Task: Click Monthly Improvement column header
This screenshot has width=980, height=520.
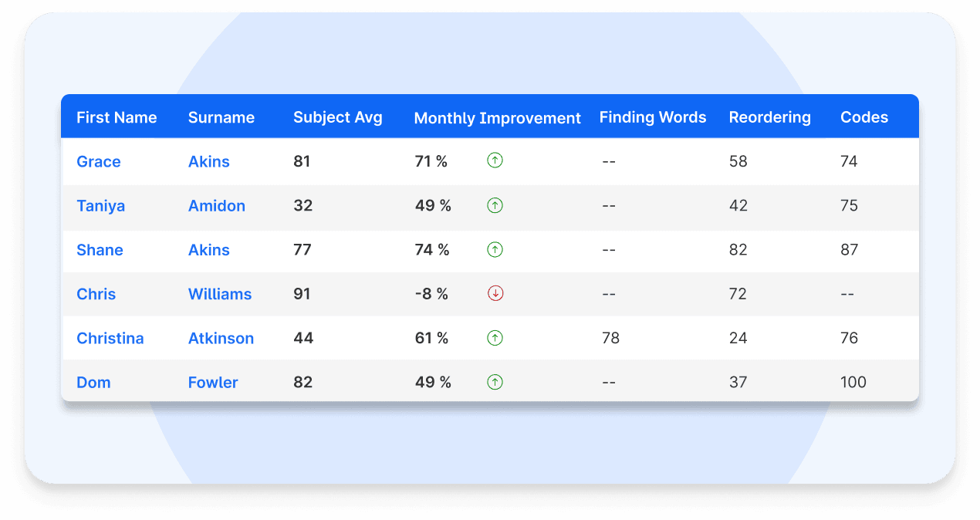Action: click(498, 117)
